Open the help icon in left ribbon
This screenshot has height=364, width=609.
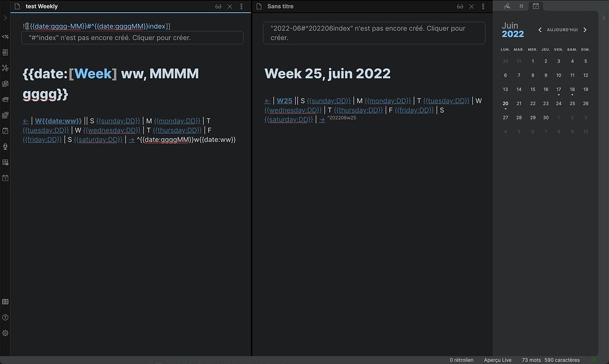point(5,318)
